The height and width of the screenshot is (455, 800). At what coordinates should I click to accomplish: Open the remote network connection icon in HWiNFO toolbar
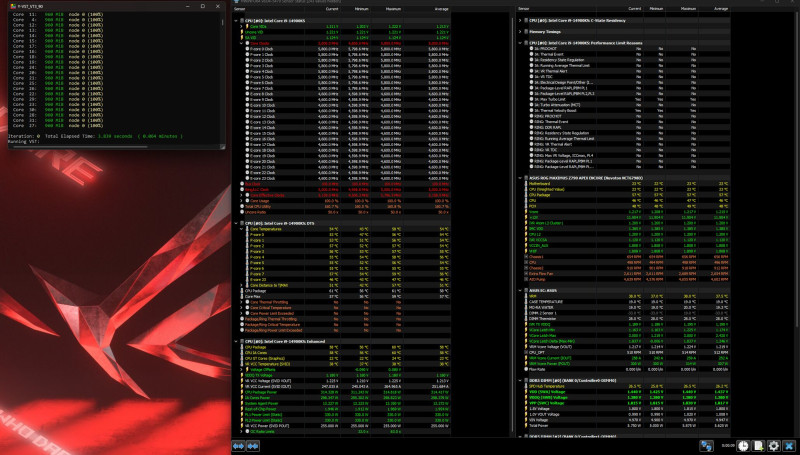point(707,446)
